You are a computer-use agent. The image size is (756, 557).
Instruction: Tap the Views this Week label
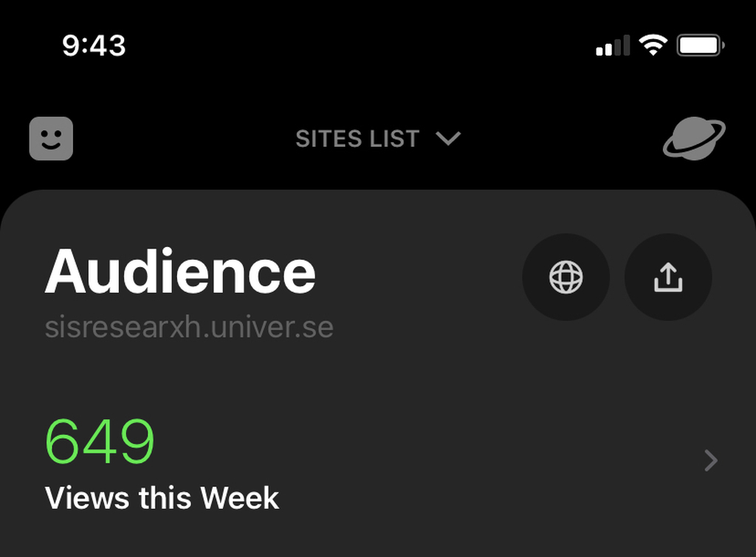(162, 498)
